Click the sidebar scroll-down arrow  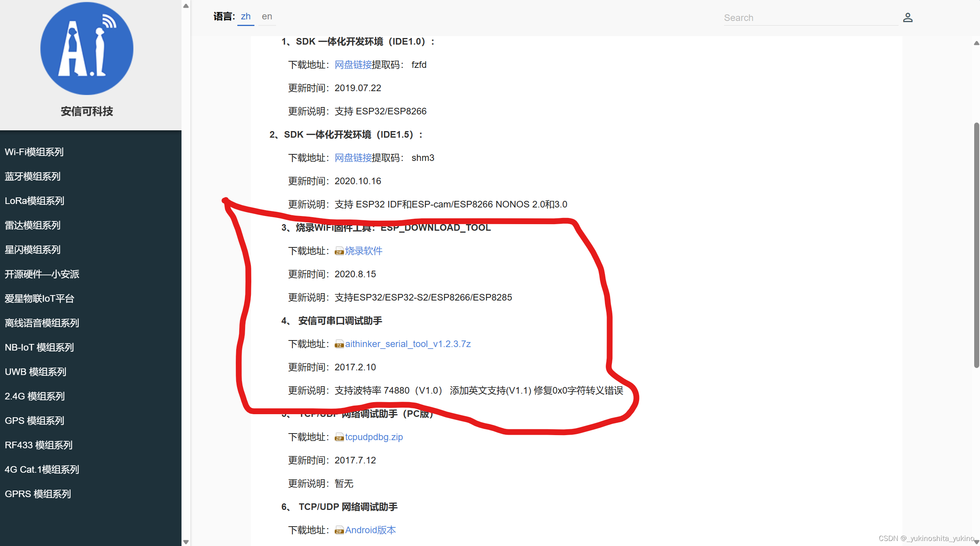pos(186,542)
